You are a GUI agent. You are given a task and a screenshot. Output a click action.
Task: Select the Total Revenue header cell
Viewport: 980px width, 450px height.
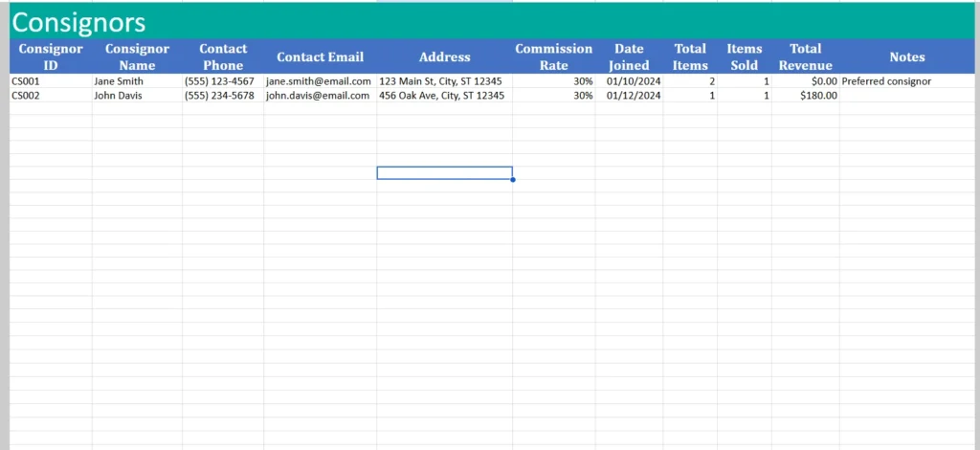[805, 56]
